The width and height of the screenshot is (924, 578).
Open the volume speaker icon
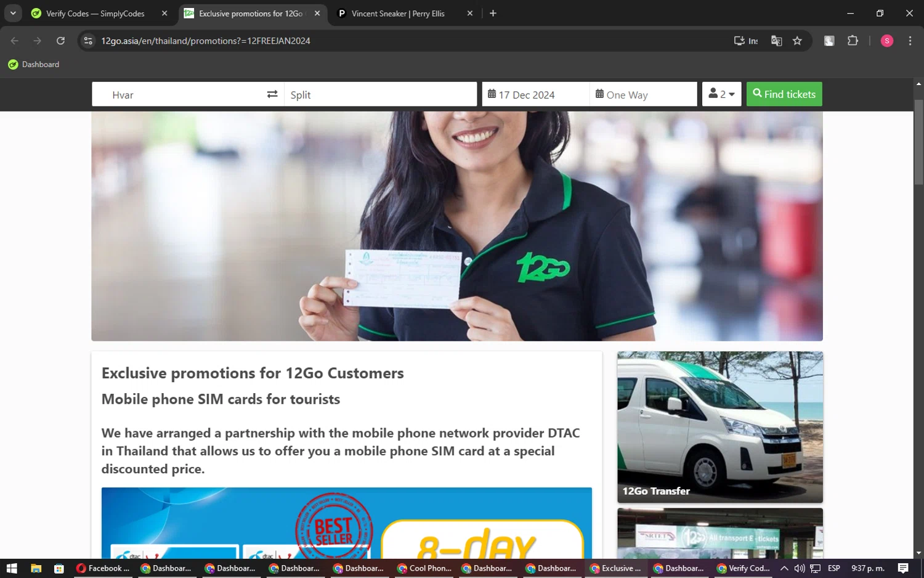(x=800, y=568)
